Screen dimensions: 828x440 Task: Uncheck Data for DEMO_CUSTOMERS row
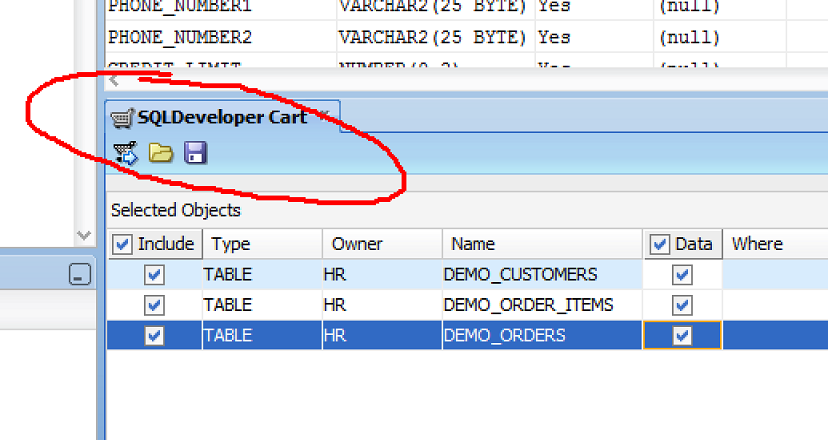[682, 275]
